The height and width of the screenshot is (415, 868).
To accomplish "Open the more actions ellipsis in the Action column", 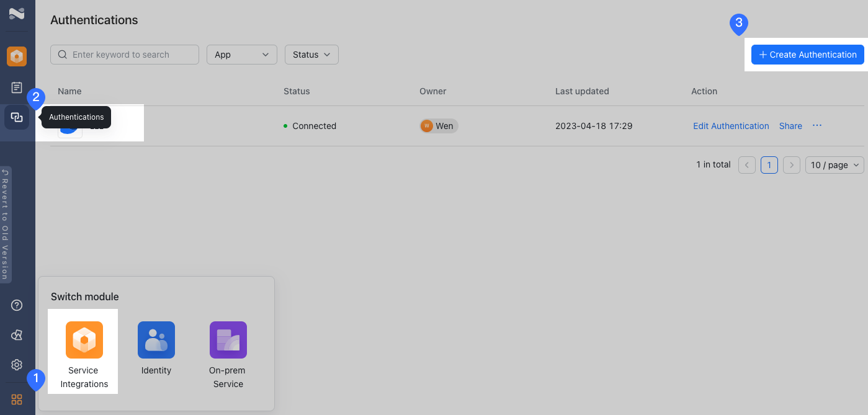I will 817,125.
